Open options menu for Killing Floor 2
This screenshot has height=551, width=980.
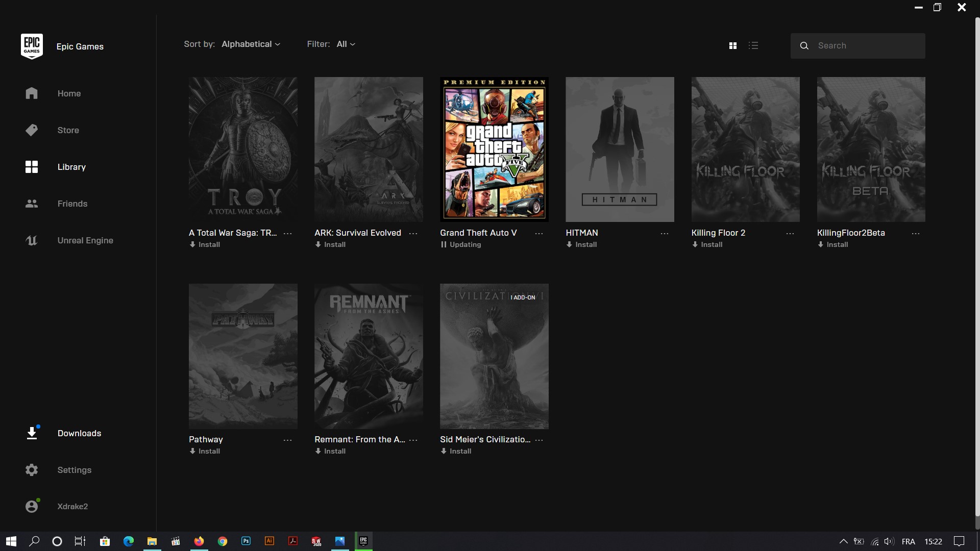point(790,233)
